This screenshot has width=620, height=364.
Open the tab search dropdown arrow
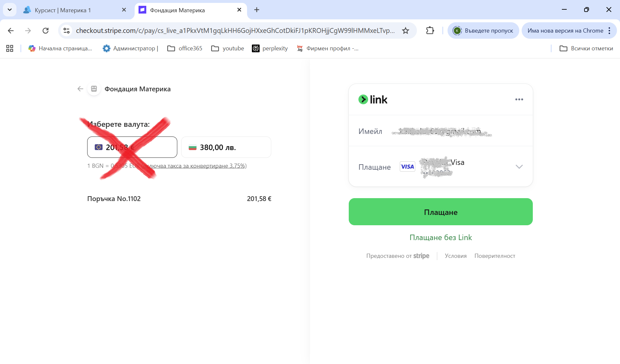click(10, 10)
